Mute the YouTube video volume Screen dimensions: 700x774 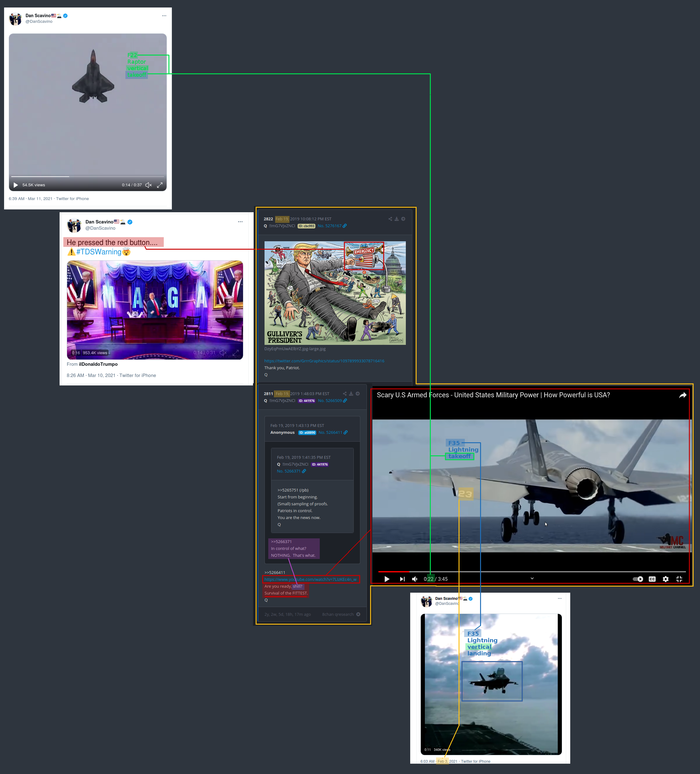point(415,579)
